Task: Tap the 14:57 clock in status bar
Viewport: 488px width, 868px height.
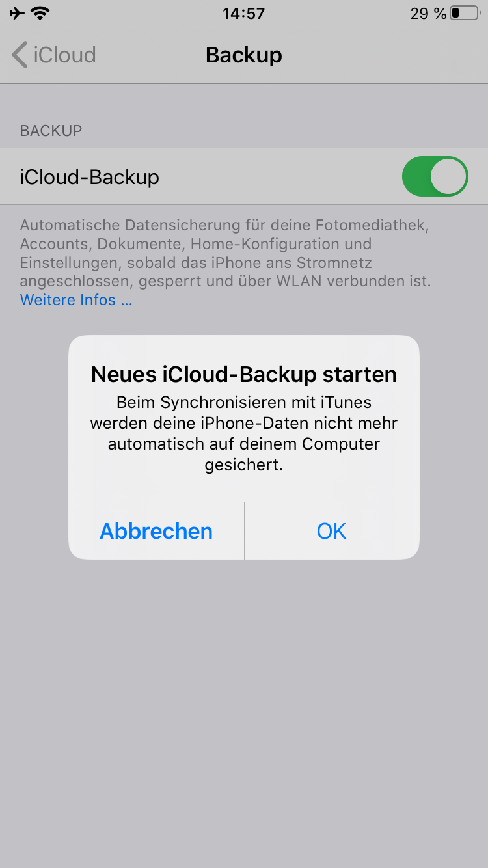Action: (x=244, y=13)
